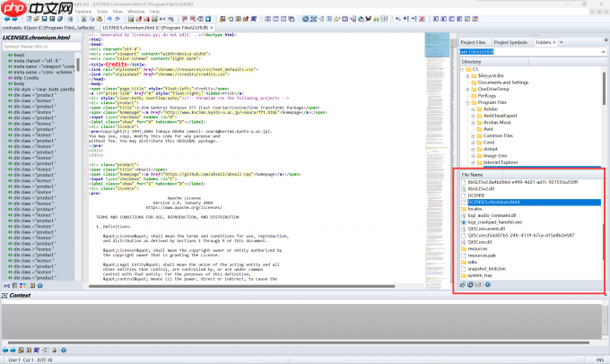
Task: Close the Folders tab
Action: click(x=556, y=42)
